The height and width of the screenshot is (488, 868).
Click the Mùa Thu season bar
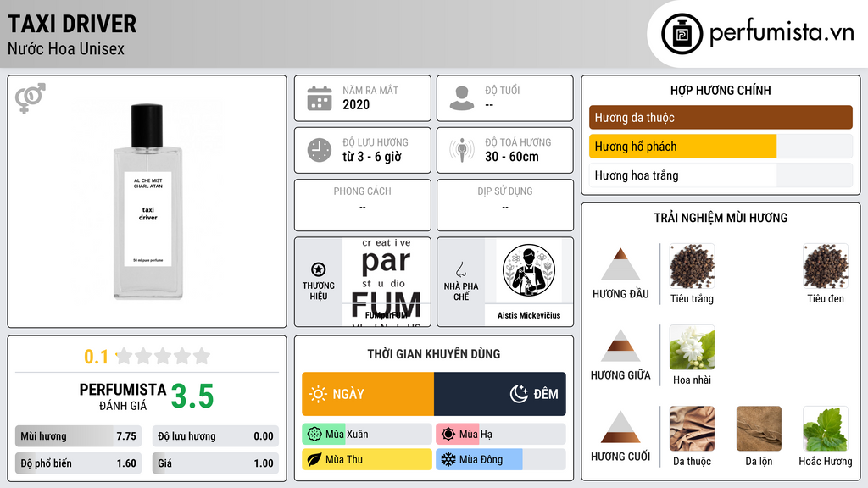click(x=367, y=459)
